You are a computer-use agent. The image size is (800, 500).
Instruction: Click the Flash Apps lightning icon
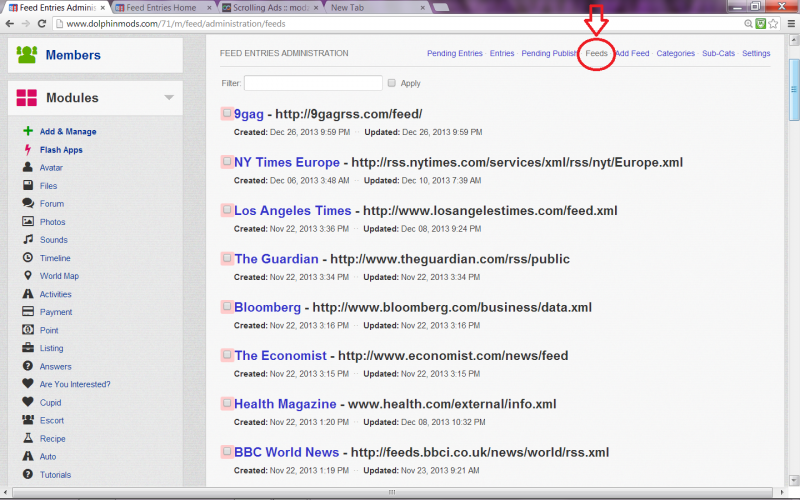[x=28, y=149]
